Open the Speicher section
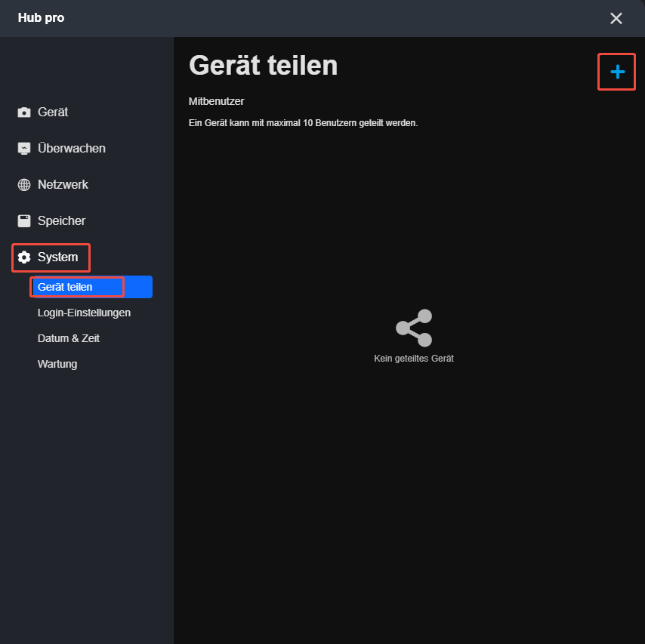The height and width of the screenshot is (644, 645). click(51, 221)
